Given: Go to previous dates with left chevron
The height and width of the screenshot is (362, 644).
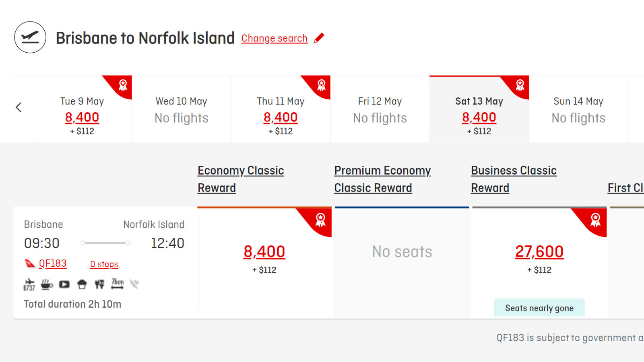Looking at the screenshot, I should (x=19, y=107).
